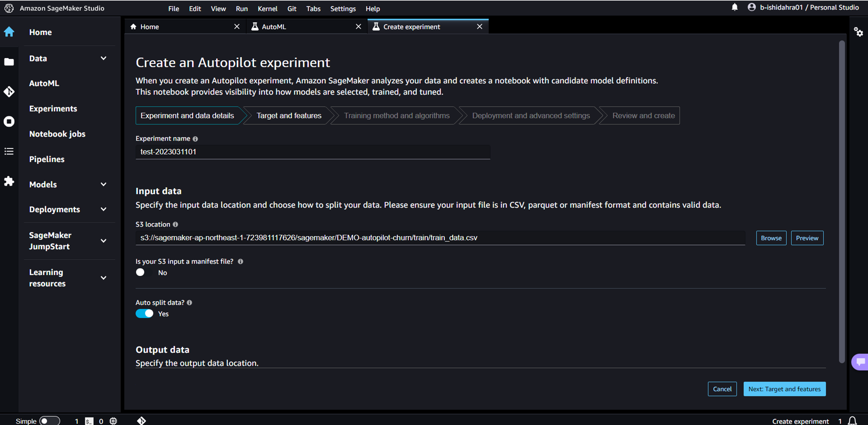Click the vertical scrollbar of the form

[842, 202]
